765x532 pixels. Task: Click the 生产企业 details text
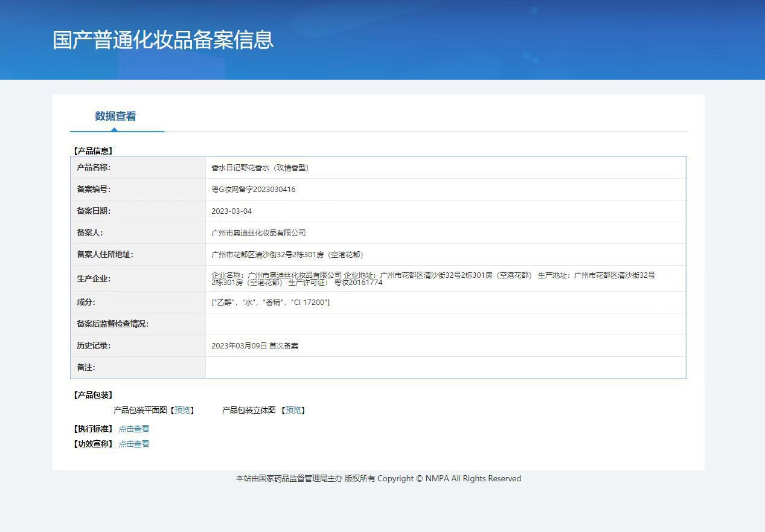click(x=432, y=278)
